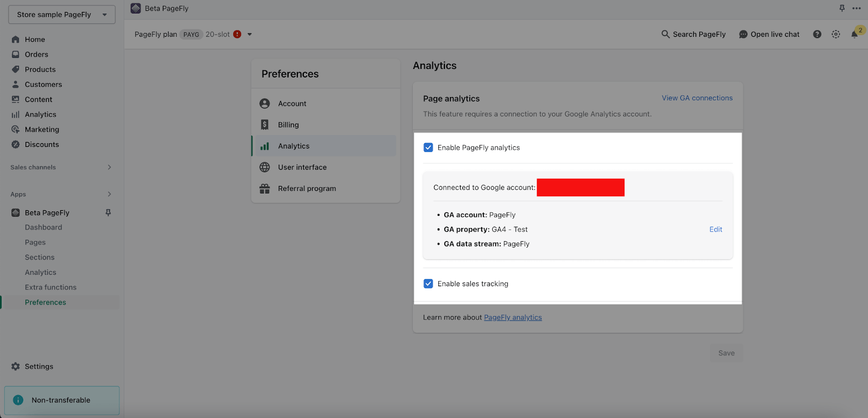Click the Save button

[x=726, y=353]
